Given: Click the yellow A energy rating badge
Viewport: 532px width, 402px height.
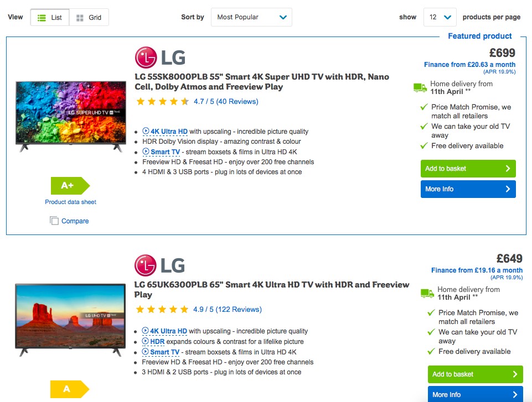Looking at the screenshot, I should (70, 389).
